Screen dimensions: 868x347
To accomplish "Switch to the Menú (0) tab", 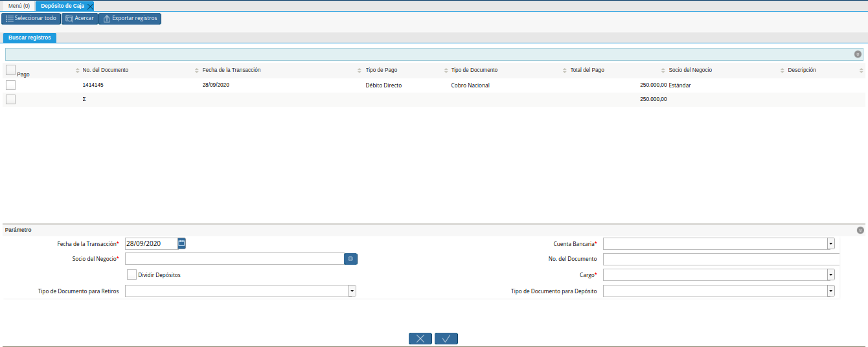I will click(19, 6).
